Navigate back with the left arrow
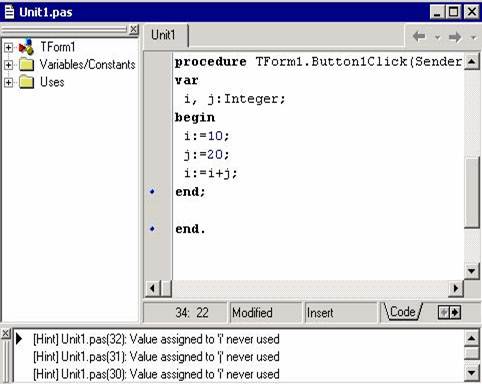 click(x=419, y=36)
